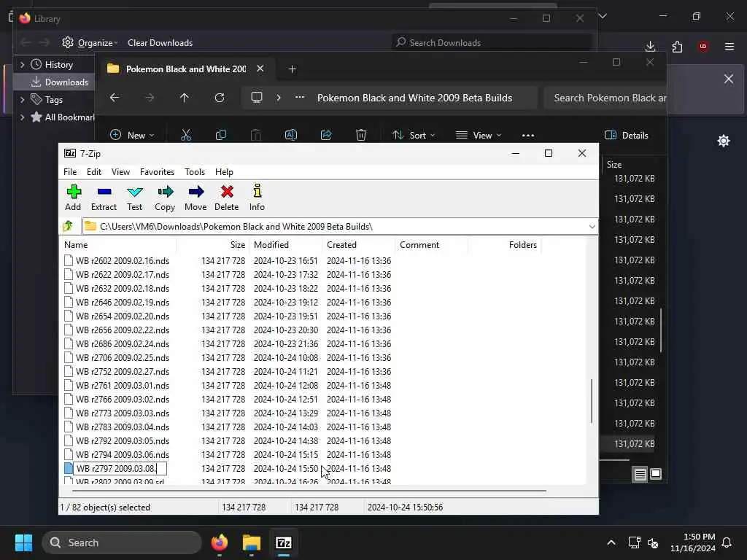The image size is (747, 560).
Task: Expand All Bookmarks in Library sidebar
Action: 22,117
